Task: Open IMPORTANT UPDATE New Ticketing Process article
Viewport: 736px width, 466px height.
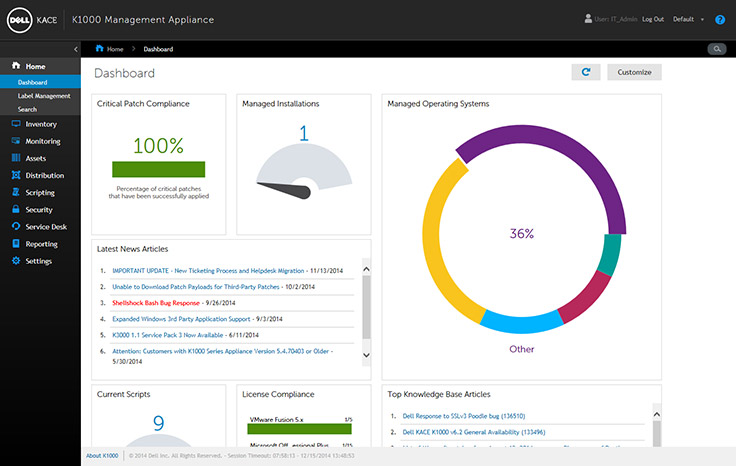Action: (x=208, y=271)
